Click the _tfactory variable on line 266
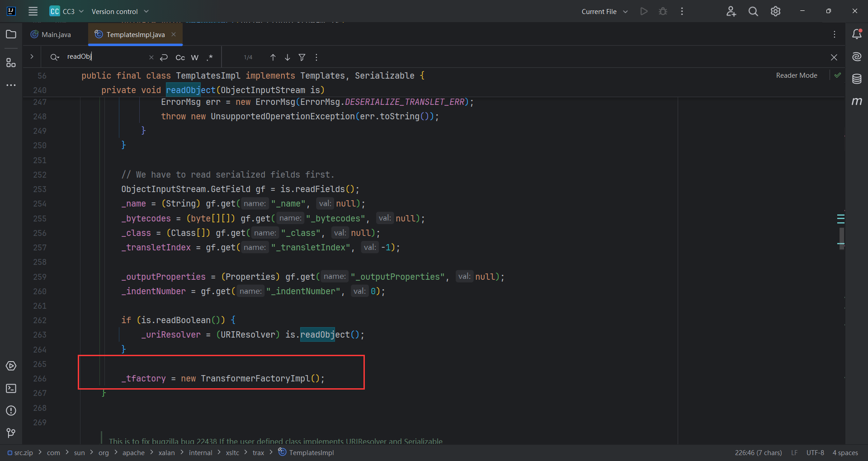The width and height of the screenshot is (868, 461). 143,378
